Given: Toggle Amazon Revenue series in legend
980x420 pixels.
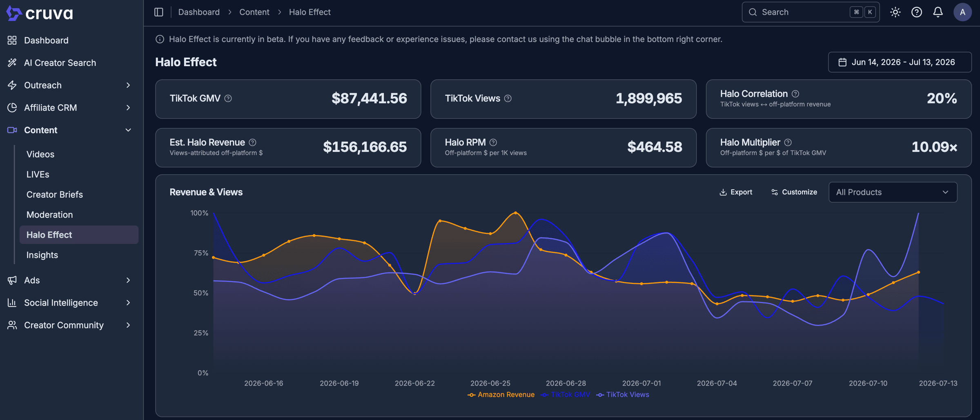Looking at the screenshot, I should [501, 395].
